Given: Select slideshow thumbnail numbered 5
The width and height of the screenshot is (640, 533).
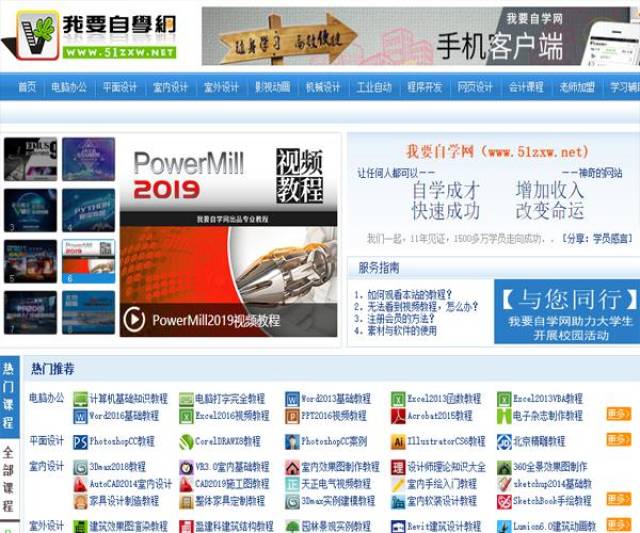Looking at the screenshot, I should click(31, 261).
